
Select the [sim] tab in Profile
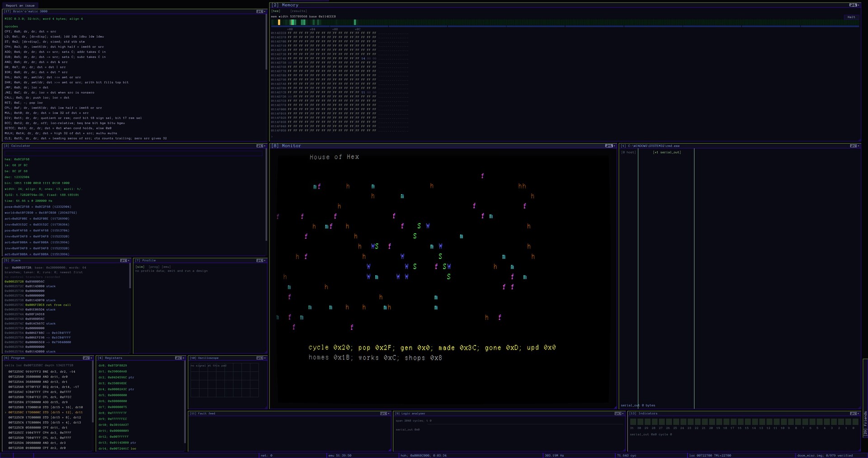click(140, 267)
